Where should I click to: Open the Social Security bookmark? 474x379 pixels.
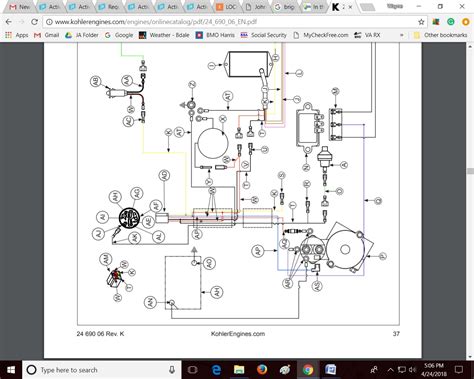[x=264, y=35]
